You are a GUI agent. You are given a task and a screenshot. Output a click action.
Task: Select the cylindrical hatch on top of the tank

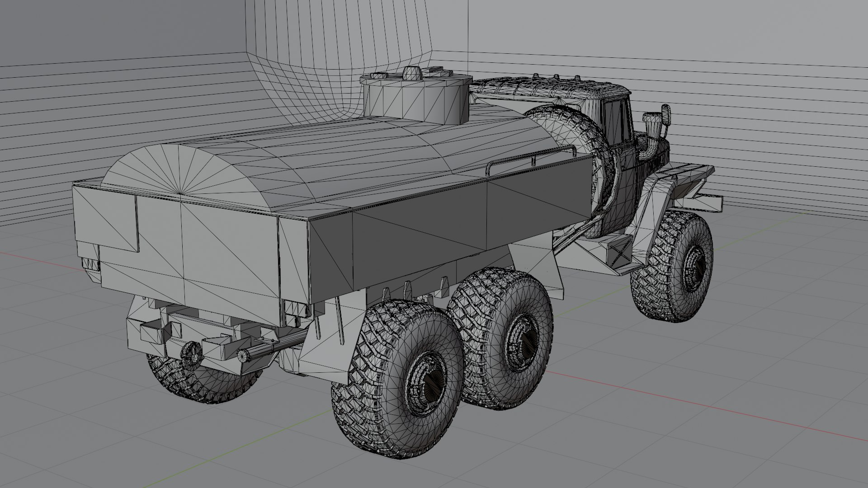click(x=415, y=95)
